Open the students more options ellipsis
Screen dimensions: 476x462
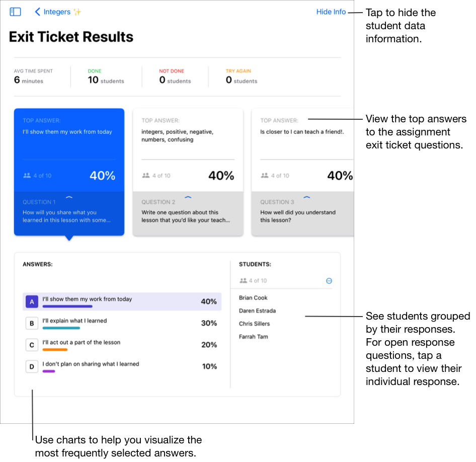pyautogui.click(x=329, y=281)
